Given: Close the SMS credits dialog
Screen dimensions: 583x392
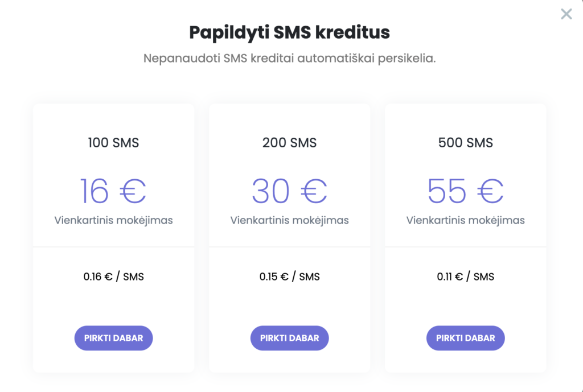Looking at the screenshot, I should tap(566, 14).
